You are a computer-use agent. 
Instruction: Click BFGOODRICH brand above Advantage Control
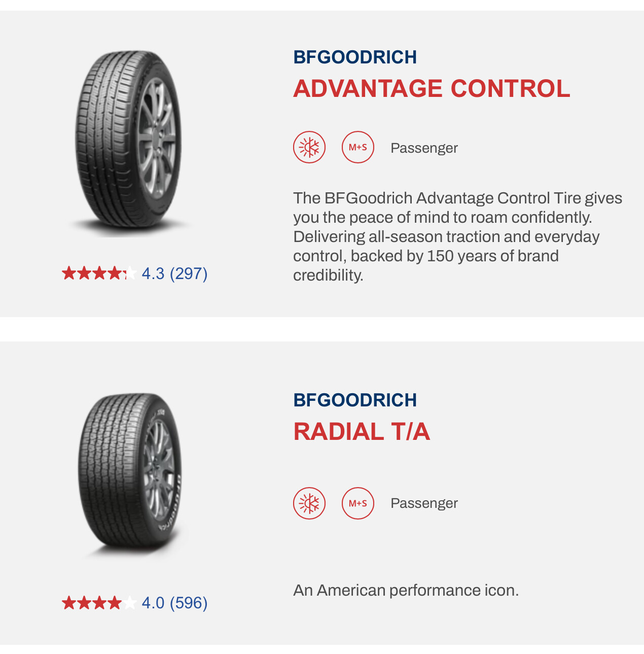[x=355, y=57]
